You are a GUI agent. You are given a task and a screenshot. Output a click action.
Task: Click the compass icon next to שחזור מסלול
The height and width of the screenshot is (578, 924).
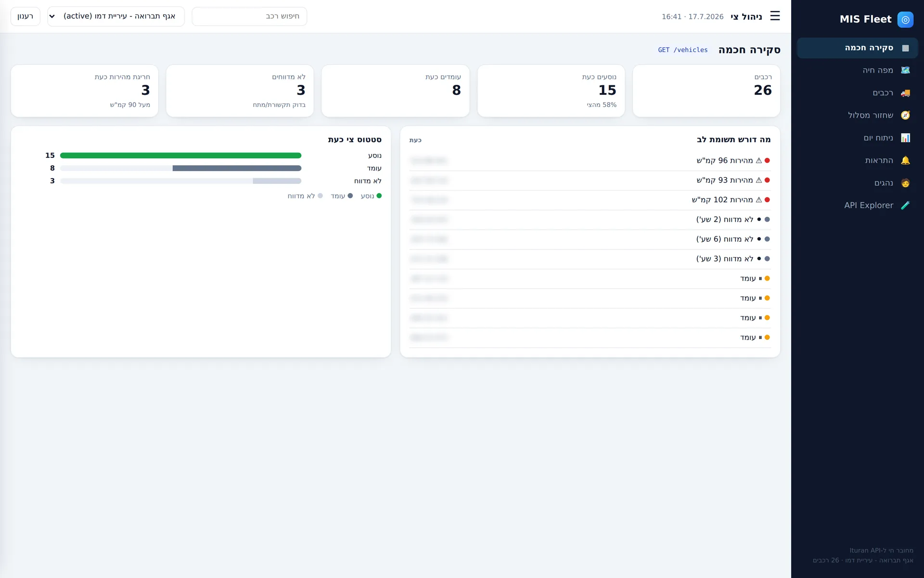tap(905, 115)
